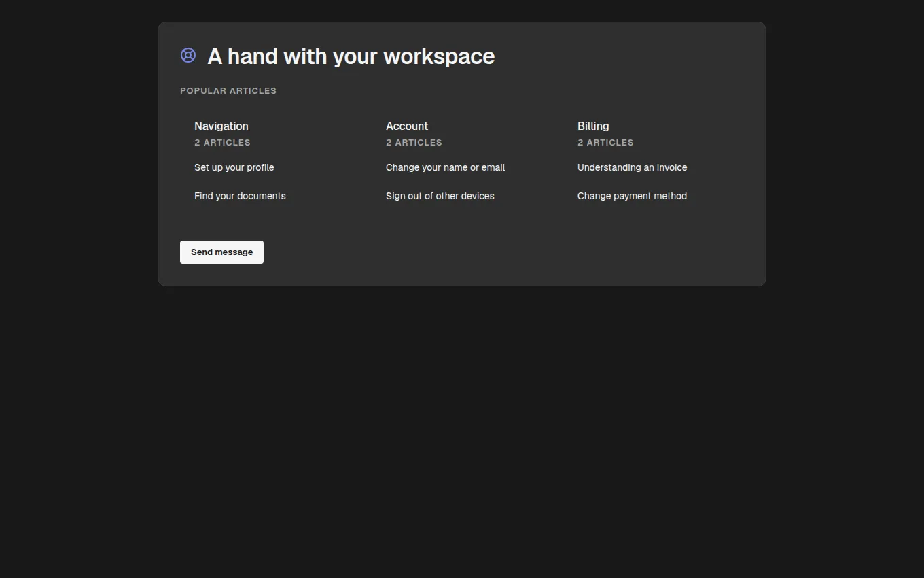Screen dimensions: 924x578
Task: Click the POPULAR ARTICLES section label
Action: 228,90
